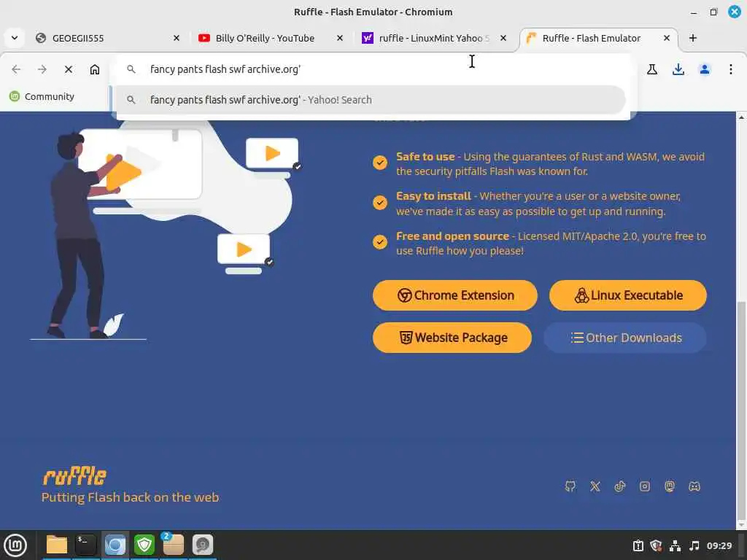Click the scrollbar up arrow

[741, 117]
